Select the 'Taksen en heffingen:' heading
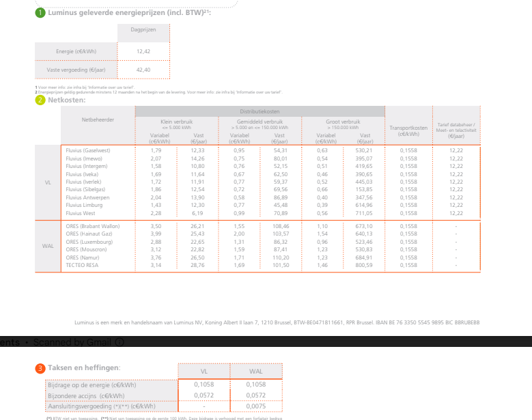This screenshot has height=420, width=532. click(84, 367)
